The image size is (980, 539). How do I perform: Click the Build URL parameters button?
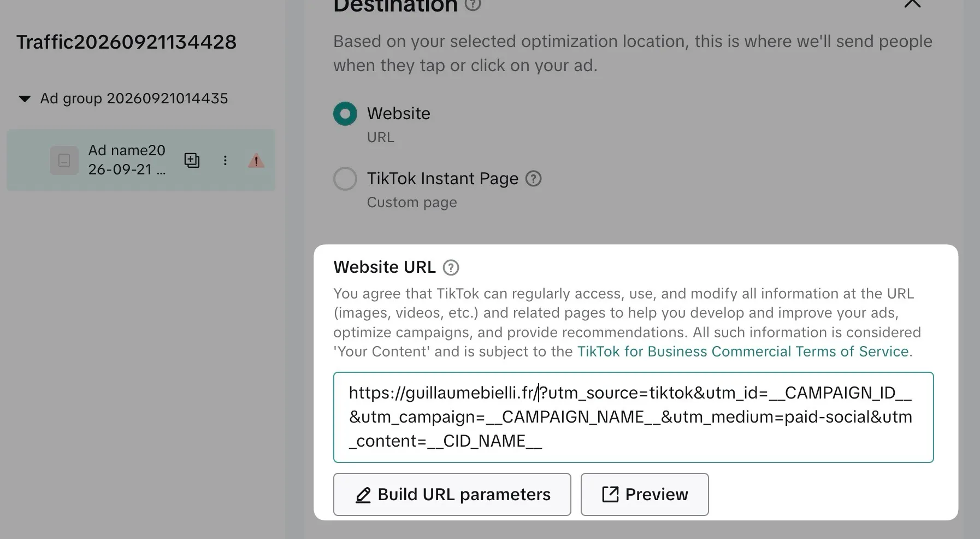point(452,494)
